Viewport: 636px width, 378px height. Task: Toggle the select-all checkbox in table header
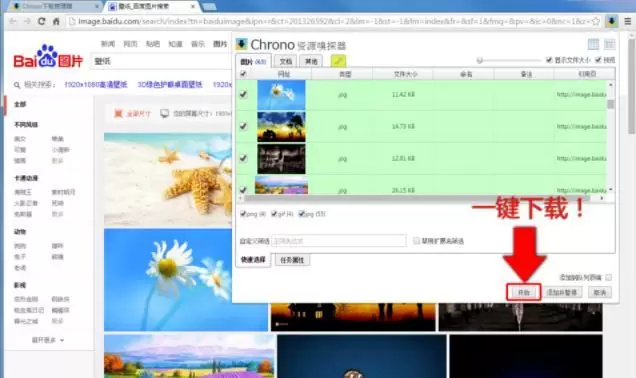(243, 74)
